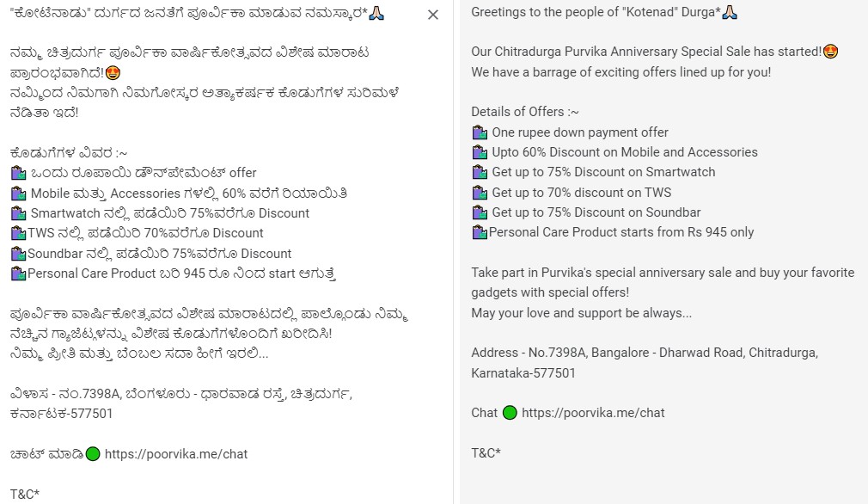This screenshot has height=504, width=868.
Task: Open the poorvika.me/chat link in the English translation
Action: pos(593,412)
